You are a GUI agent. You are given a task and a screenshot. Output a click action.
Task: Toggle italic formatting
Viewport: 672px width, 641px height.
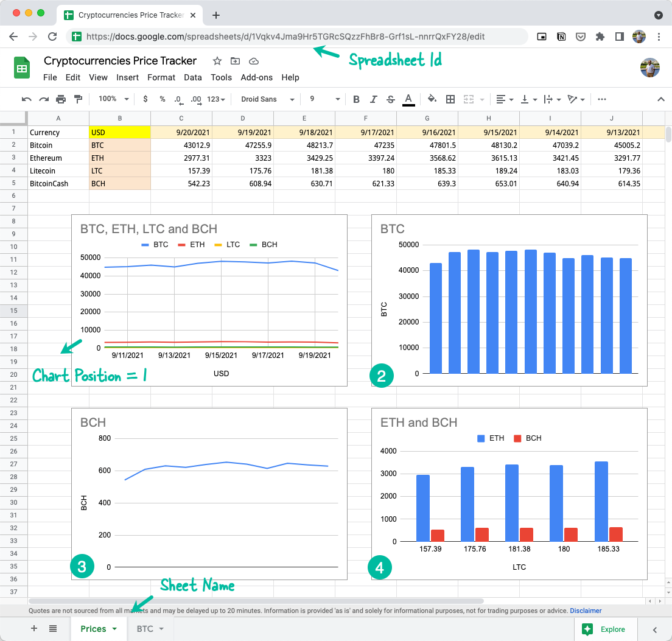373,99
